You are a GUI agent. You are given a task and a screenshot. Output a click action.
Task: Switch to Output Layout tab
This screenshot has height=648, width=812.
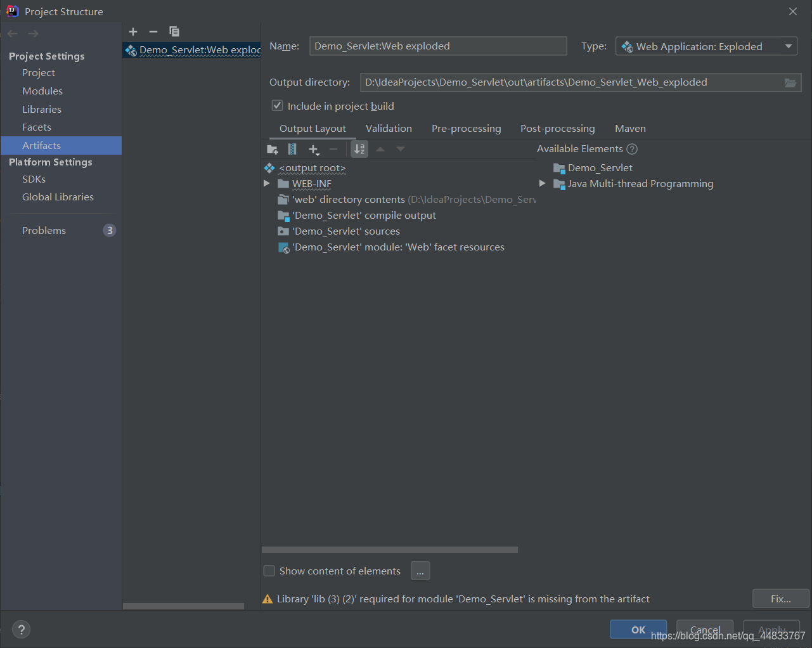tap(313, 129)
